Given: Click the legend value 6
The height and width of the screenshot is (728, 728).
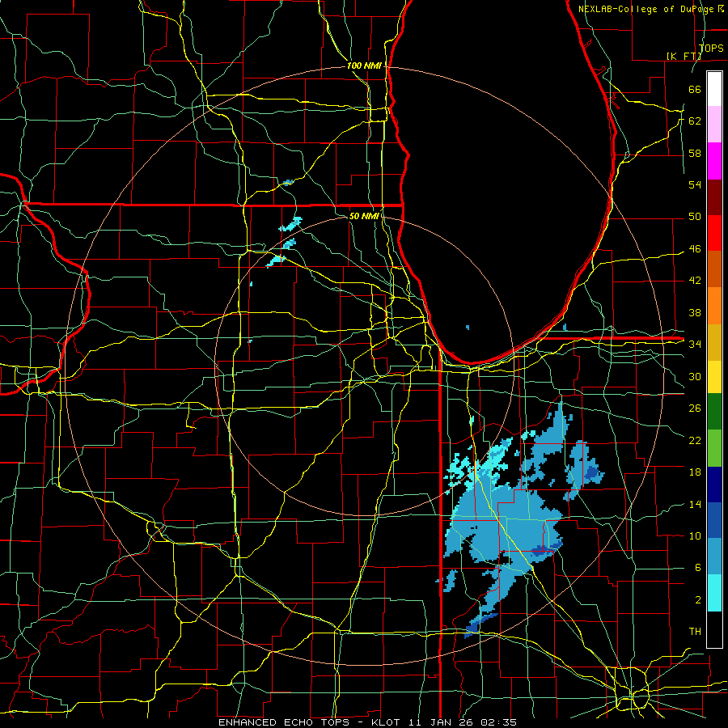Looking at the screenshot, I should [x=697, y=567].
